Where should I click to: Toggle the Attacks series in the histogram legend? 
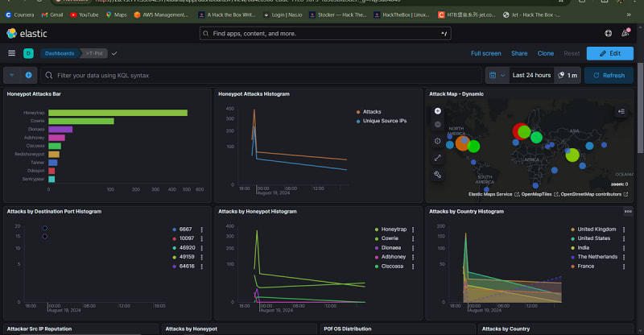[x=372, y=112]
